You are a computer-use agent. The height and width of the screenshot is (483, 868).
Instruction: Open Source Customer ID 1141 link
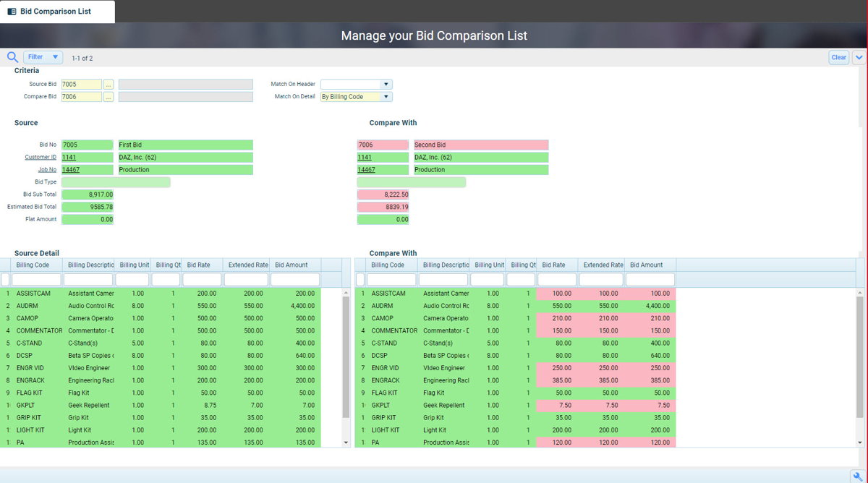click(x=69, y=158)
